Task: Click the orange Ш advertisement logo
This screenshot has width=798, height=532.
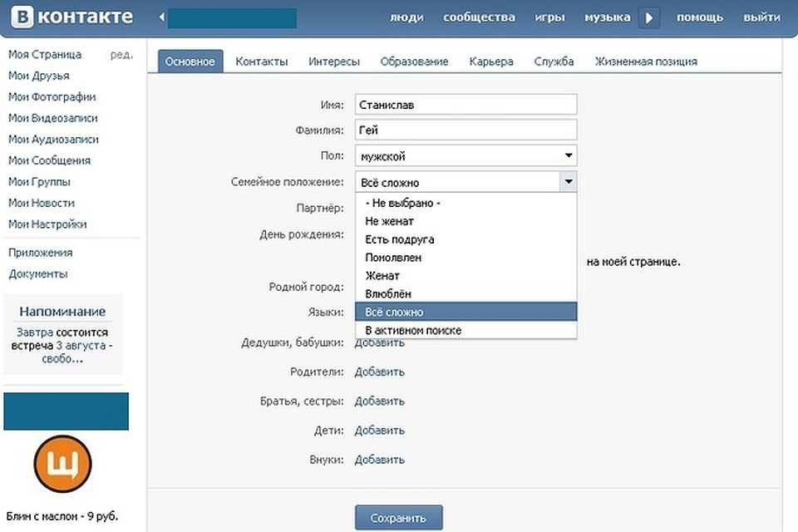Action: pyautogui.click(x=63, y=464)
